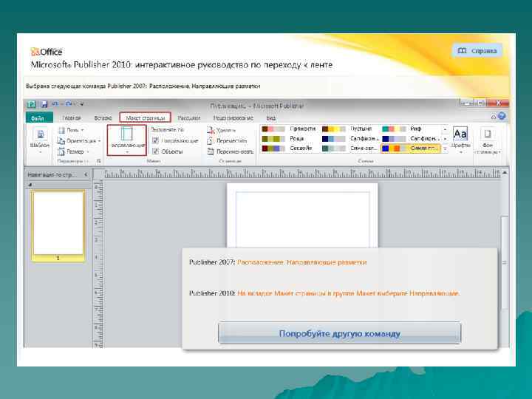Open the Файл tab
The image size is (532, 399).
(x=39, y=118)
